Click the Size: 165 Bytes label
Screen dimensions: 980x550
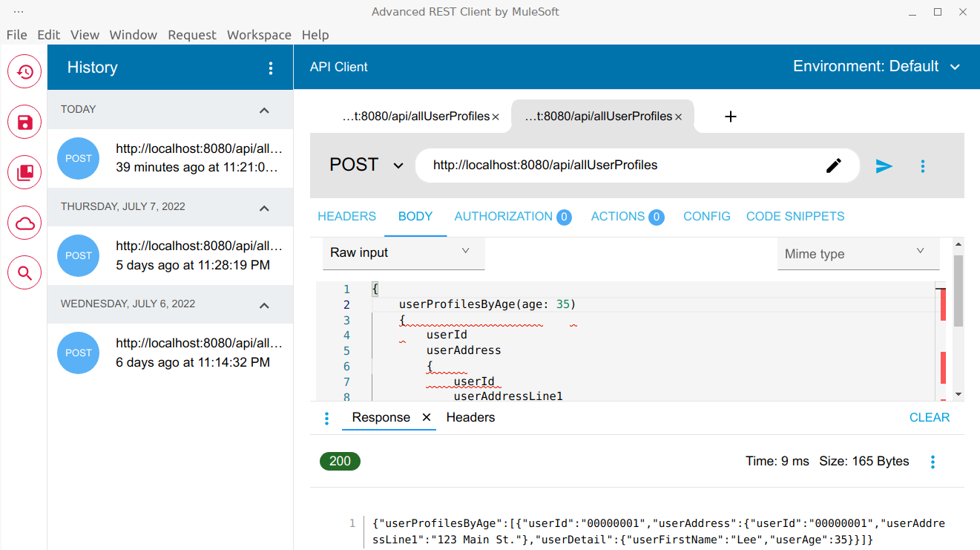point(864,461)
